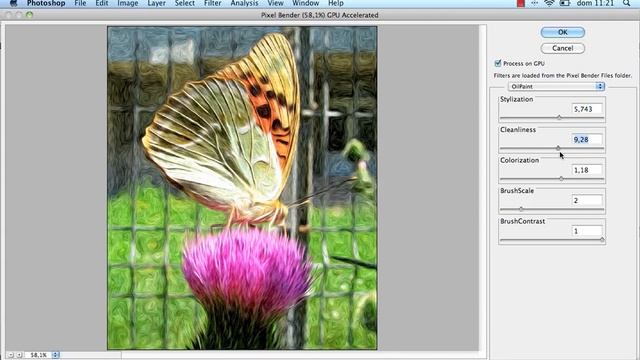Image resolution: width=640 pixels, height=360 pixels.
Task: Click the Stylization label
Action: click(516, 99)
